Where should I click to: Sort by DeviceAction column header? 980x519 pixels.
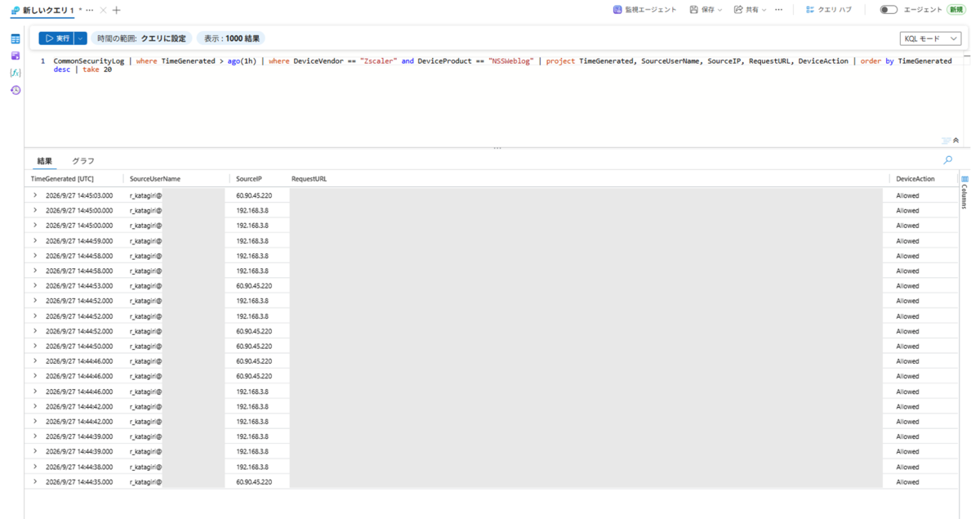(915, 178)
